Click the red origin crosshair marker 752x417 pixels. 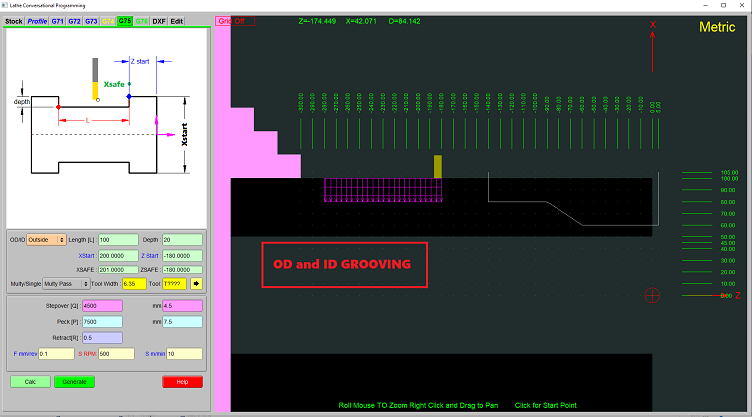pos(653,295)
